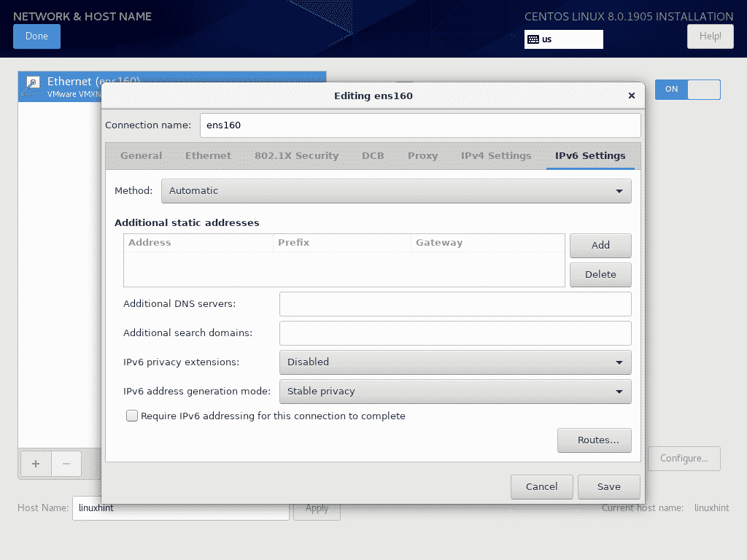Open IPv6 address generation mode dropdown
Viewport: 747px width, 560px height.
(454, 392)
